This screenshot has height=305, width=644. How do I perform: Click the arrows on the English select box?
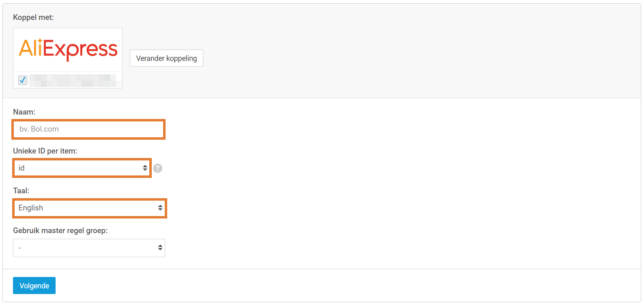(160, 208)
